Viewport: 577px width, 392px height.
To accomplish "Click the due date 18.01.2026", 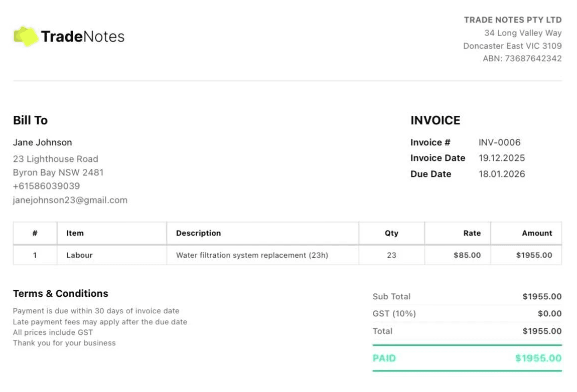I will [x=501, y=174].
